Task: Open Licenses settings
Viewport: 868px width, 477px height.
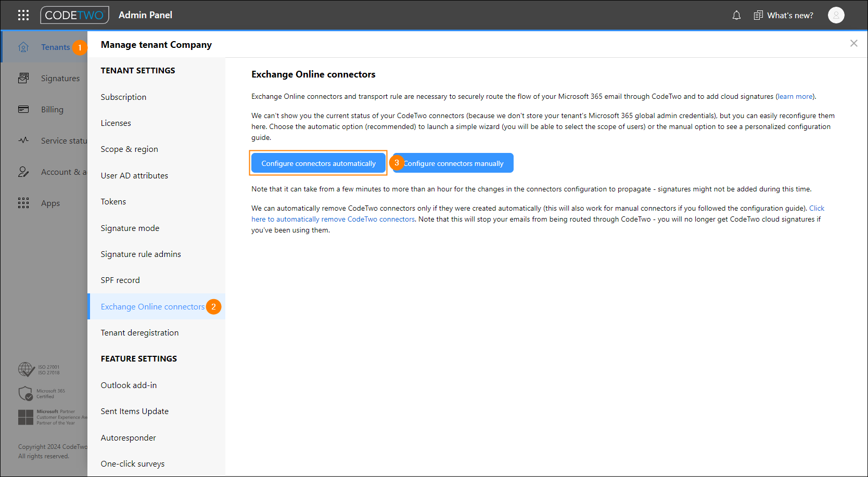Action: [116, 123]
